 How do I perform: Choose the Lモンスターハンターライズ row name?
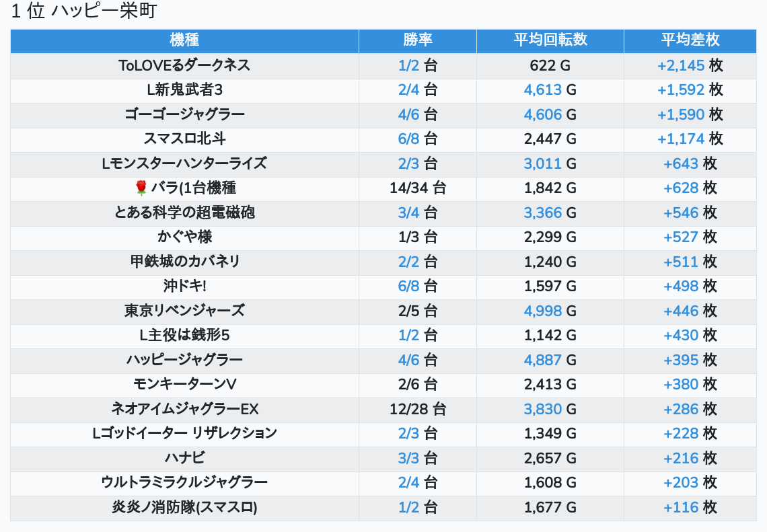[184, 163]
